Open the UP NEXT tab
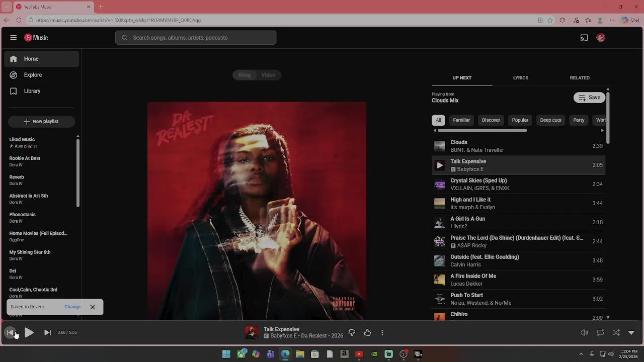The image size is (644, 362). [462, 78]
